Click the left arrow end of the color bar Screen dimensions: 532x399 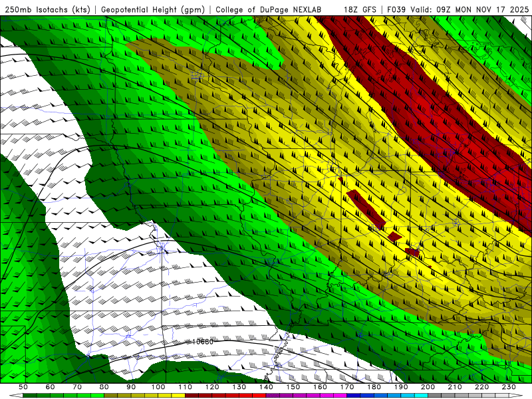[x=16, y=395]
